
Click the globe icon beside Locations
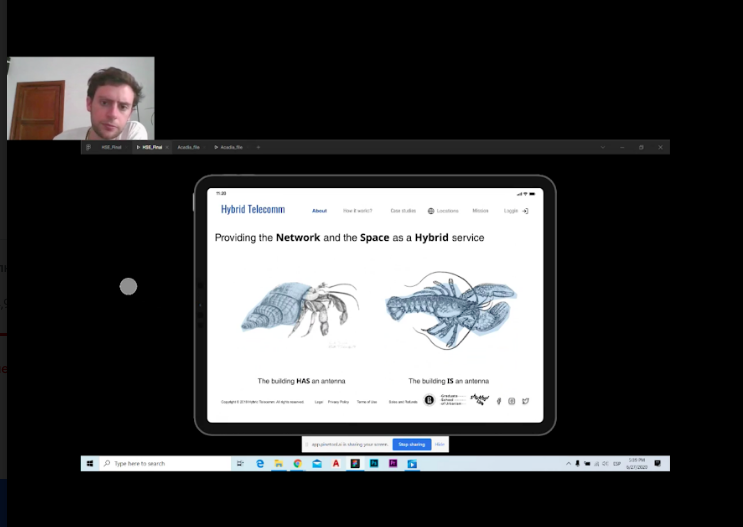pyautogui.click(x=431, y=211)
